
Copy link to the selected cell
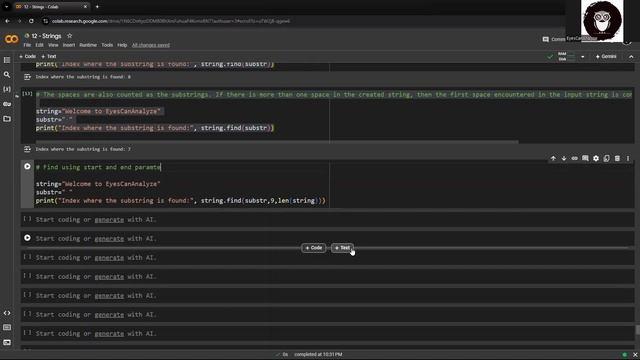click(574, 158)
